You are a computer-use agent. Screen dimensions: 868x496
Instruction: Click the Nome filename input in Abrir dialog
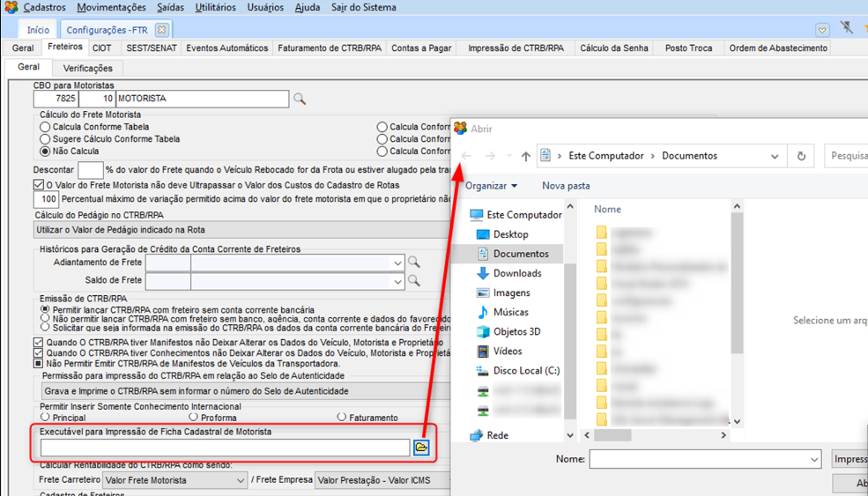(700, 460)
